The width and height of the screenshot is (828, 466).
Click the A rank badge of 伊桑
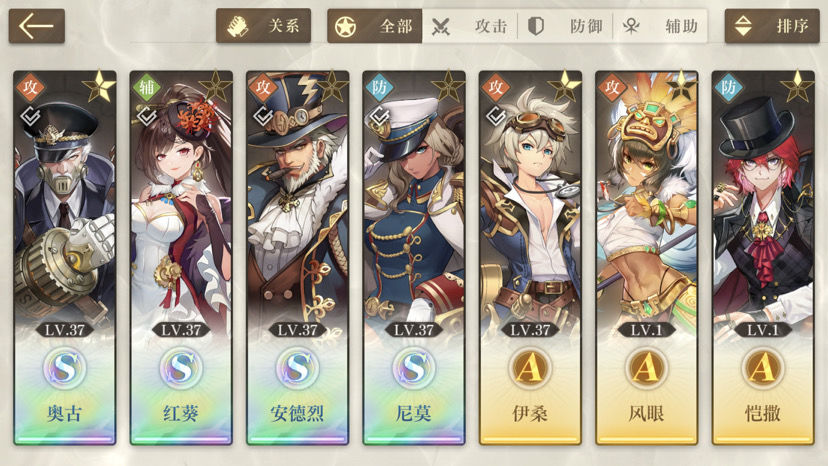point(530,368)
